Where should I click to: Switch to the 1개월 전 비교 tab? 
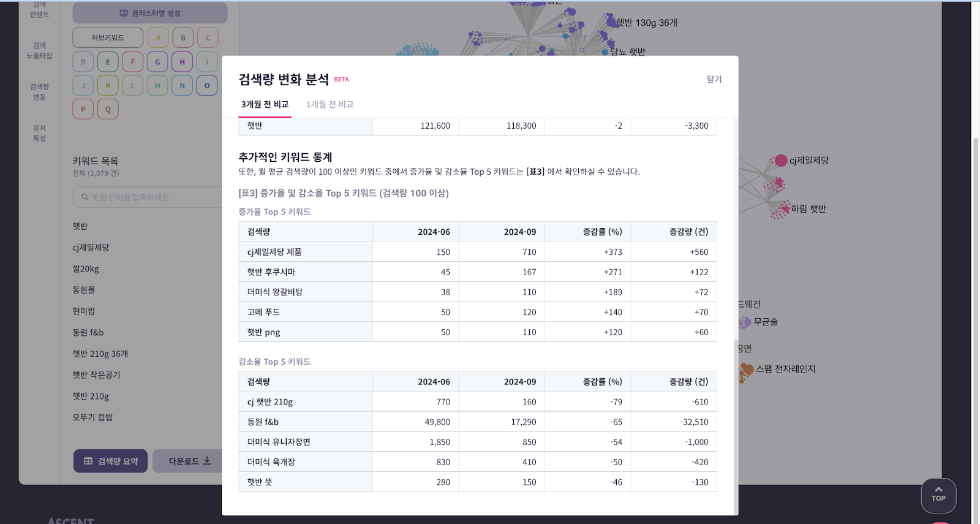(x=330, y=104)
